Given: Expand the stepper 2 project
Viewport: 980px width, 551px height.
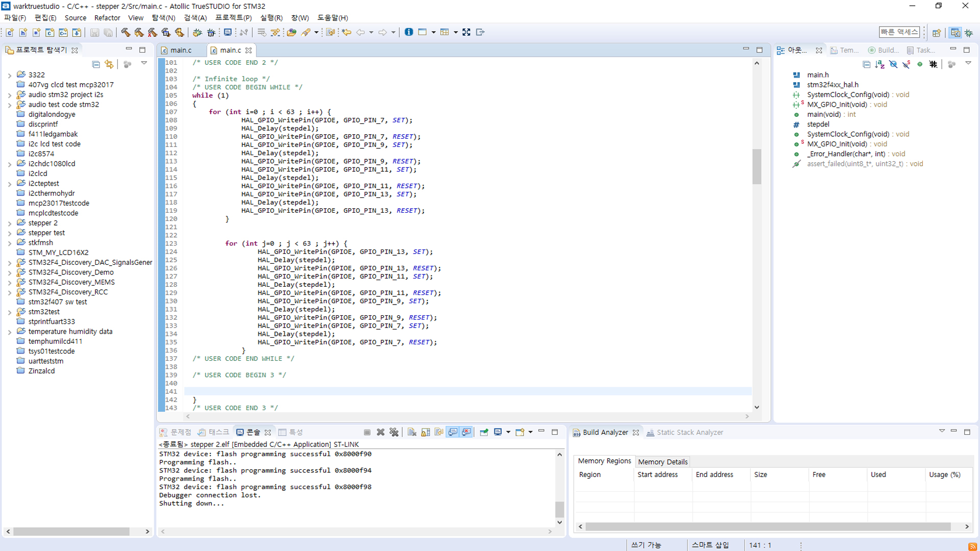Looking at the screenshot, I should pyautogui.click(x=9, y=223).
